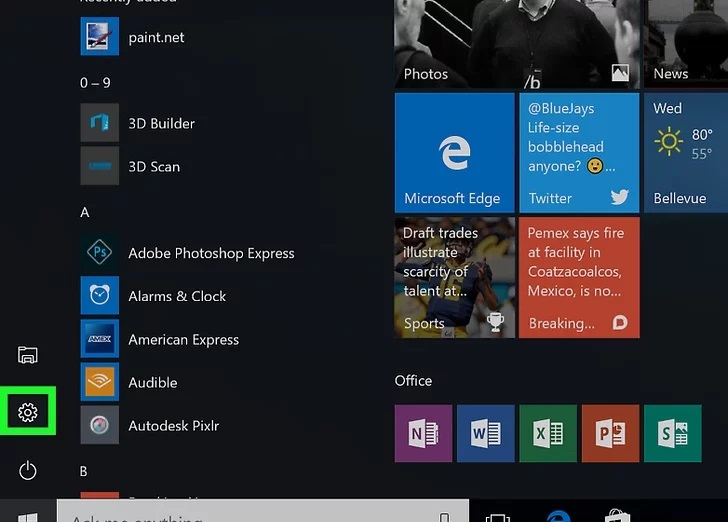This screenshot has height=522, width=728.
Task: Open File Explorer from the sidebar
Action: coord(28,355)
